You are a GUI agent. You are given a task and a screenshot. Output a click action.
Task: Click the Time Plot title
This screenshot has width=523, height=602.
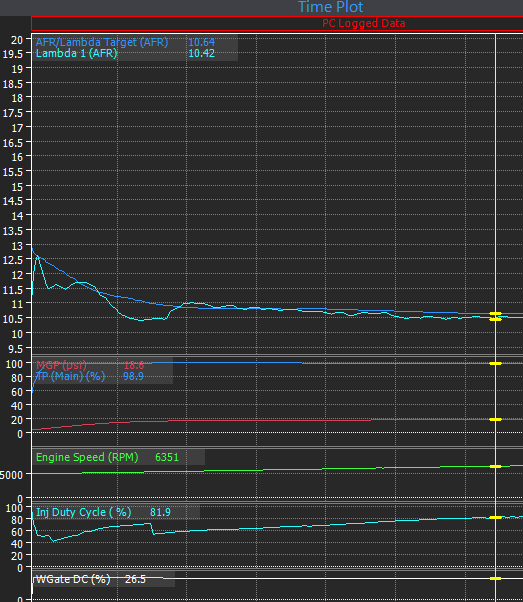[331, 7]
